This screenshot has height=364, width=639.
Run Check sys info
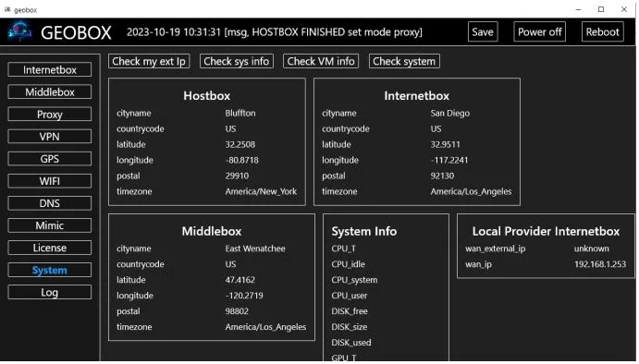237,62
